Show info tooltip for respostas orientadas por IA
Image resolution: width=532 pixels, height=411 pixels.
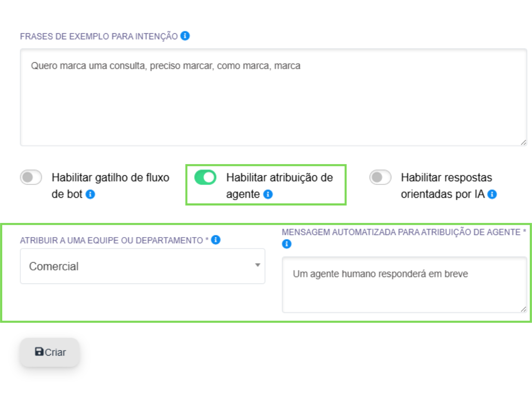coord(492,194)
